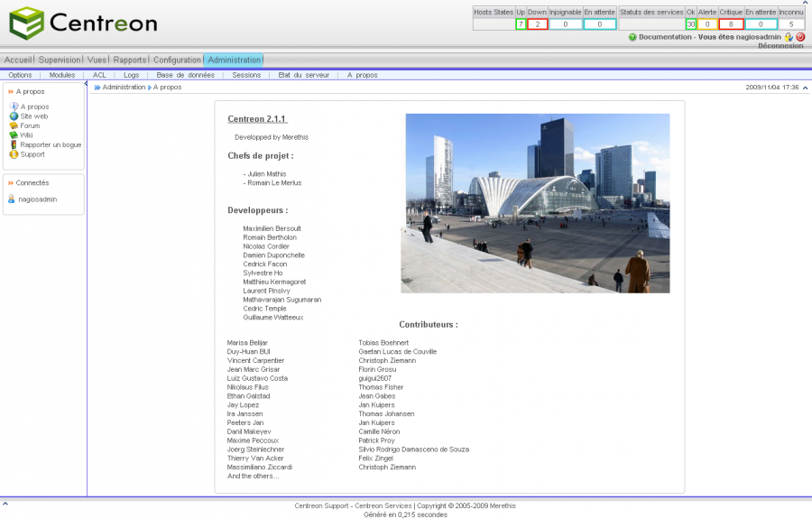Screen dimensions: 812x519
Task: Click the La Défense photo
Action: 535,203
